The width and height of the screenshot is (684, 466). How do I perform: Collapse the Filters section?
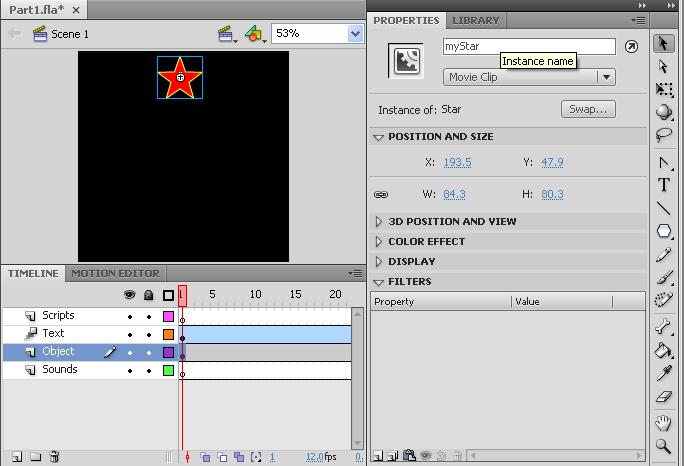pyautogui.click(x=378, y=282)
